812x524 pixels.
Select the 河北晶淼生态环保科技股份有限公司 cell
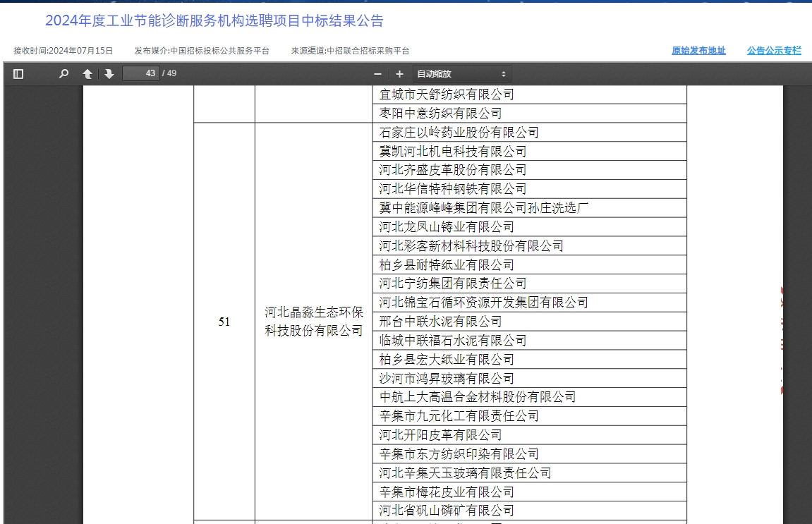(x=314, y=322)
